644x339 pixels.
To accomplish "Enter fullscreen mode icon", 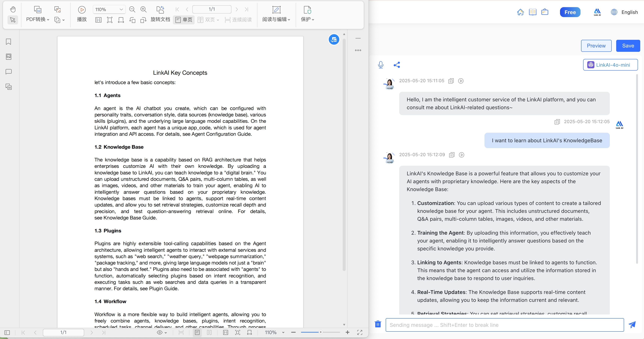I will click(x=360, y=332).
